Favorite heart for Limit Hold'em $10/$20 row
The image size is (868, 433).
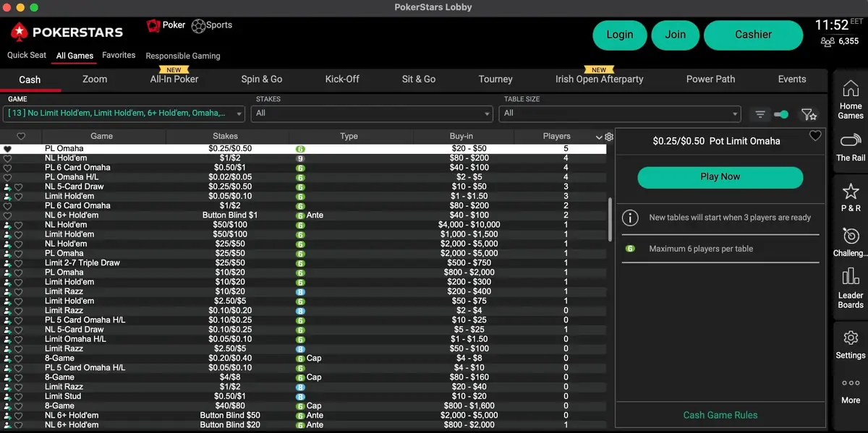click(x=19, y=282)
